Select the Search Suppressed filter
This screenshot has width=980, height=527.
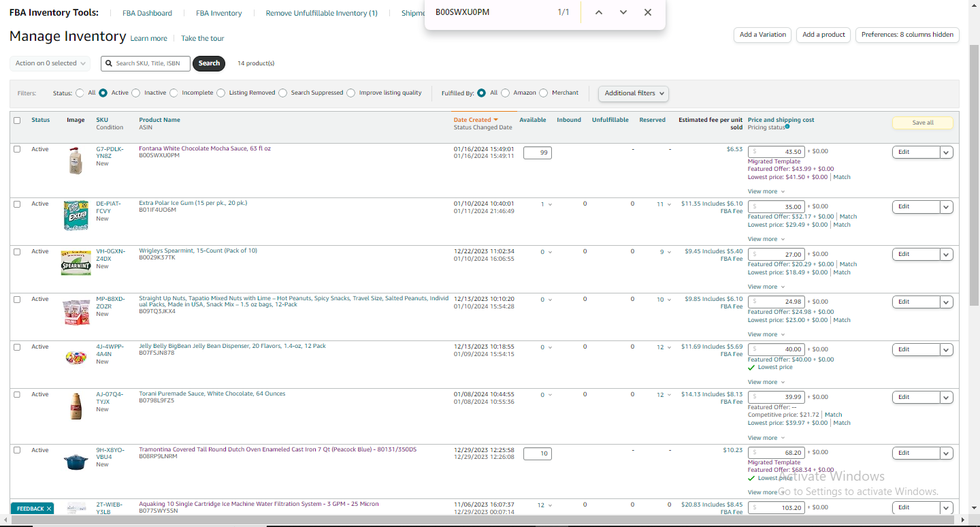click(283, 93)
